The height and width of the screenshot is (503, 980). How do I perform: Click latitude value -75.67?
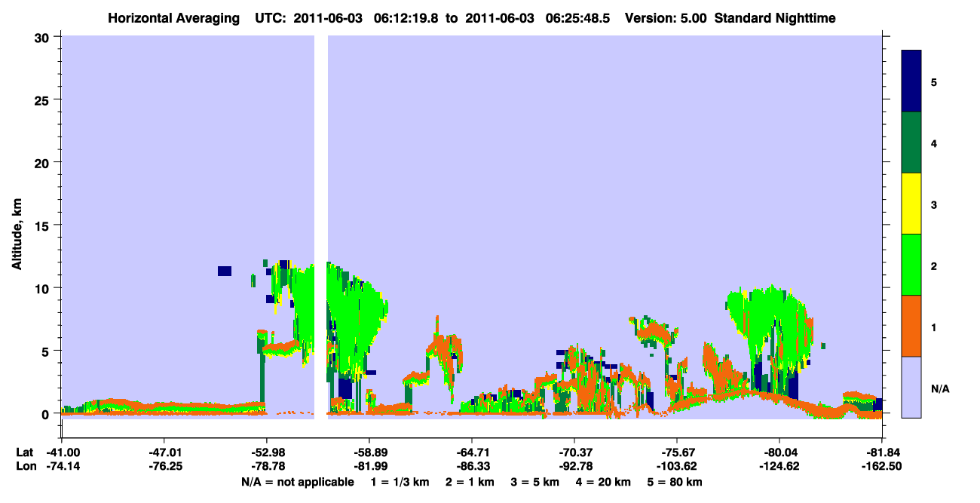click(676, 452)
